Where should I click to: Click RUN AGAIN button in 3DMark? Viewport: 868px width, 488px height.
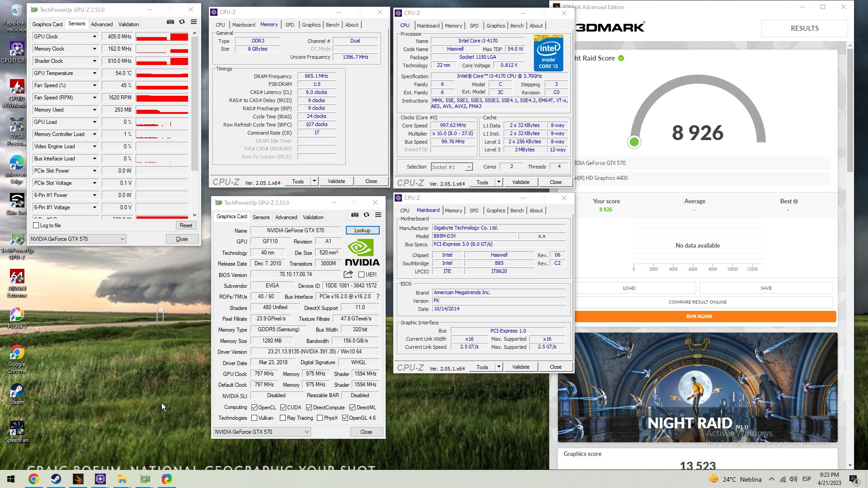[x=699, y=316]
